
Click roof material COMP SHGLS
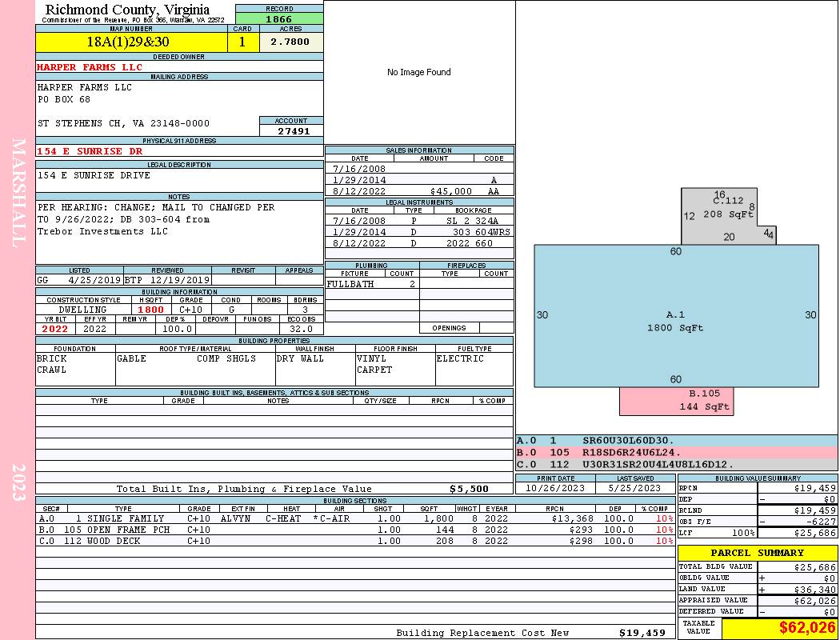pos(226,359)
